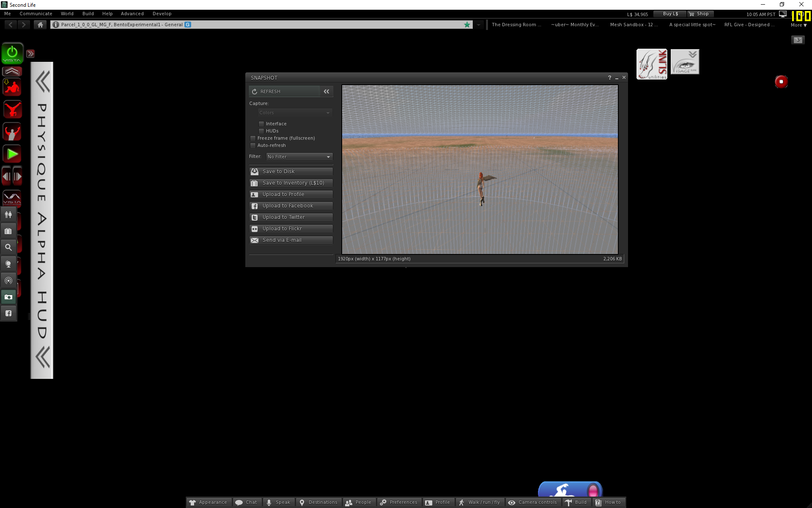Click the eye HUD icon
The height and width of the screenshot is (508, 812).
click(685, 62)
